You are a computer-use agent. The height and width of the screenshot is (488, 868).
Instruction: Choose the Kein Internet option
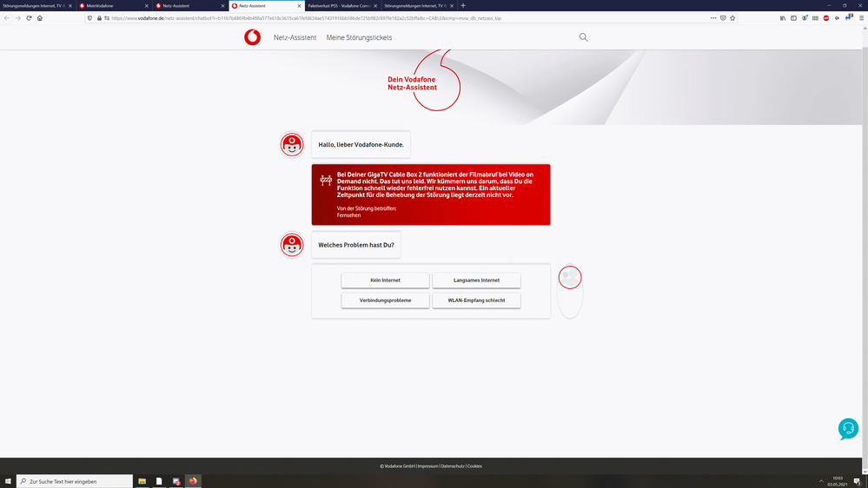point(385,280)
